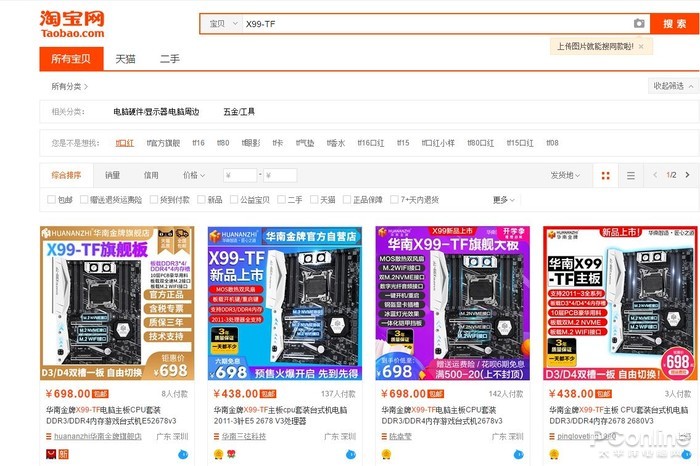Click 包邮 badge on 137人付款 product
This screenshot has height=466, width=700.
(x=268, y=394)
